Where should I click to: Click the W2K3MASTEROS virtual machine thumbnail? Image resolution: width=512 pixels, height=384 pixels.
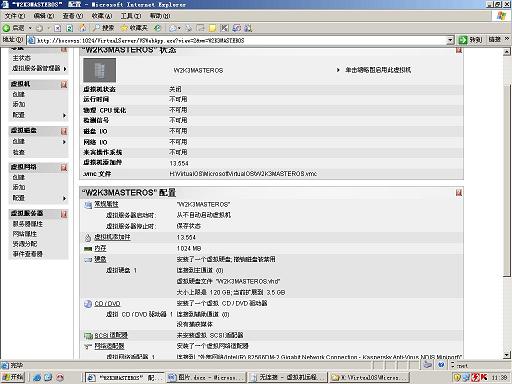click(x=99, y=70)
